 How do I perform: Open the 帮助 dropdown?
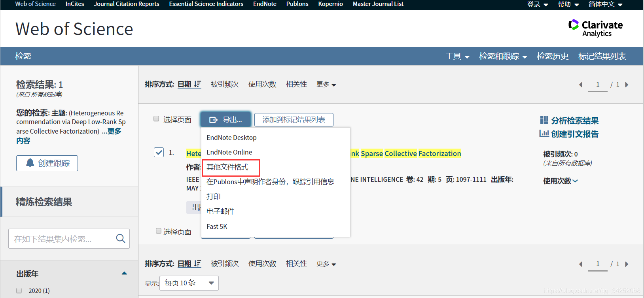[x=568, y=4]
